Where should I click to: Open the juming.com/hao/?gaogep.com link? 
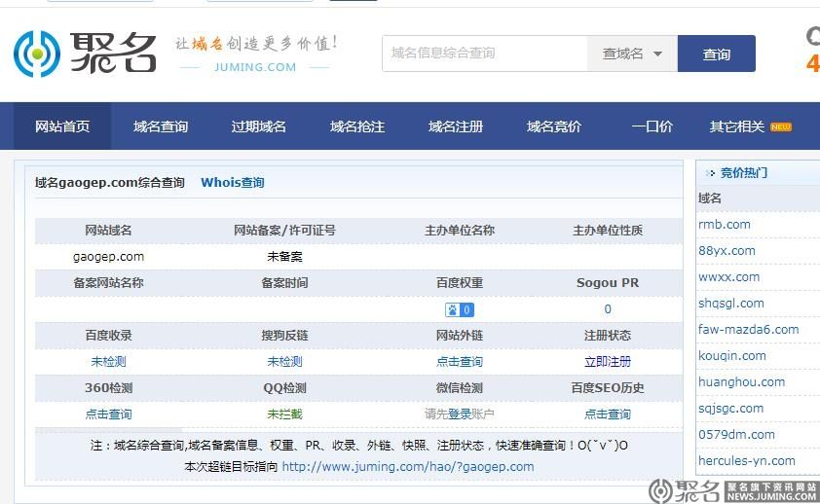408,466
